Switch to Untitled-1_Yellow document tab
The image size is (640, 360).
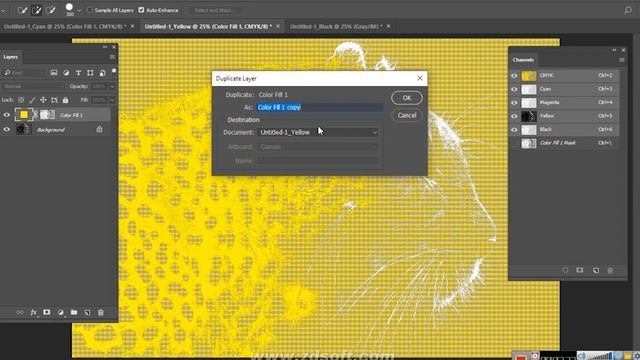point(208,27)
